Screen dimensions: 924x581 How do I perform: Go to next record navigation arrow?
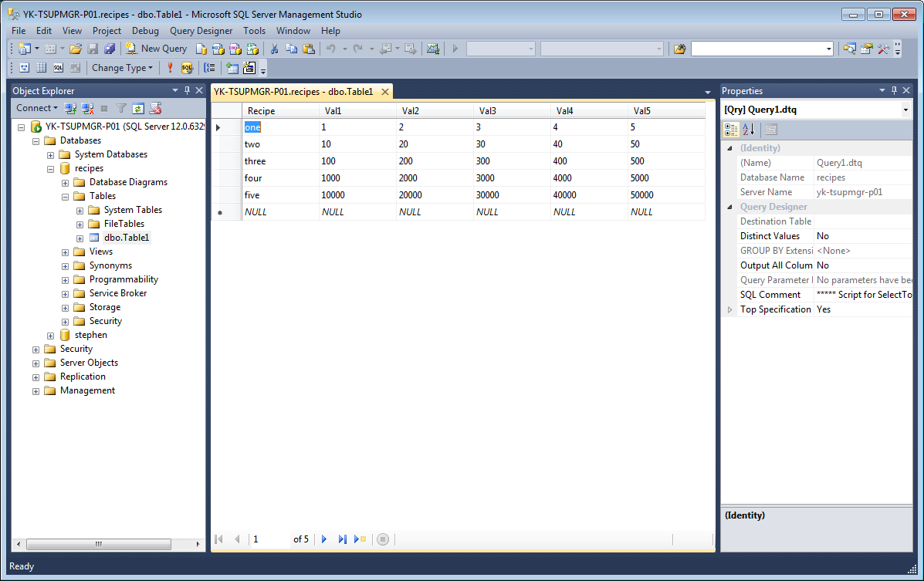click(324, 539)
